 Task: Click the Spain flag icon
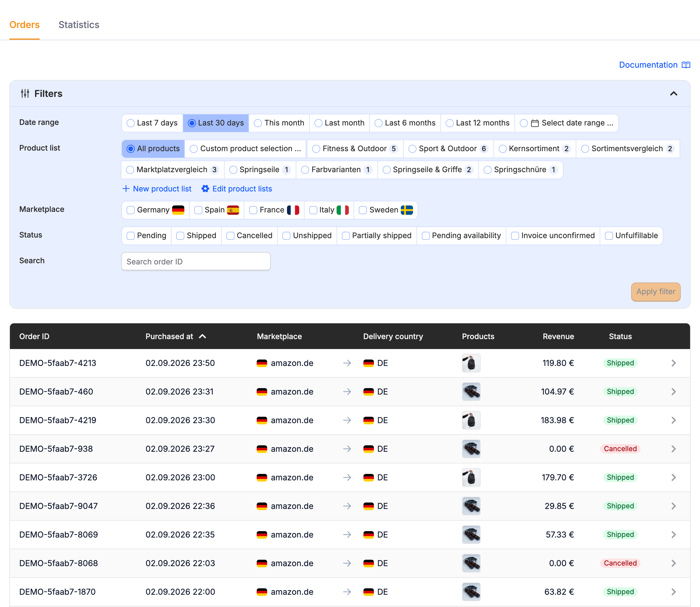(233, 210)
